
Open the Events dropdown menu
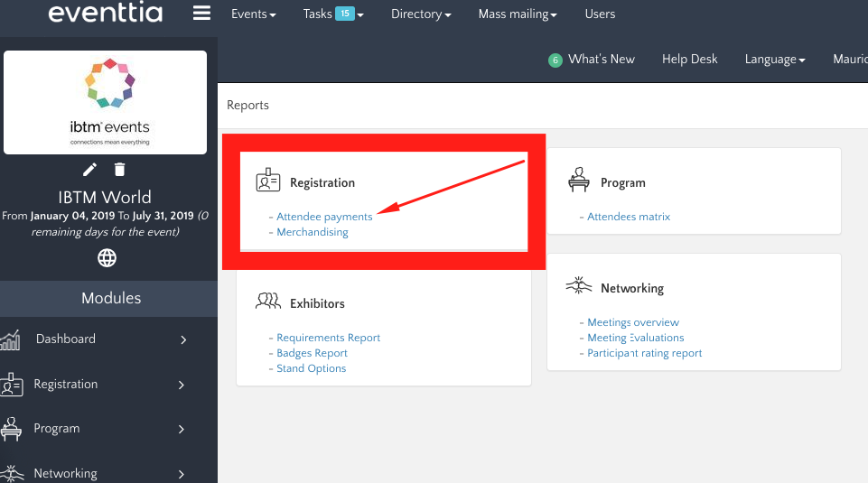click(x=253, y=14)
